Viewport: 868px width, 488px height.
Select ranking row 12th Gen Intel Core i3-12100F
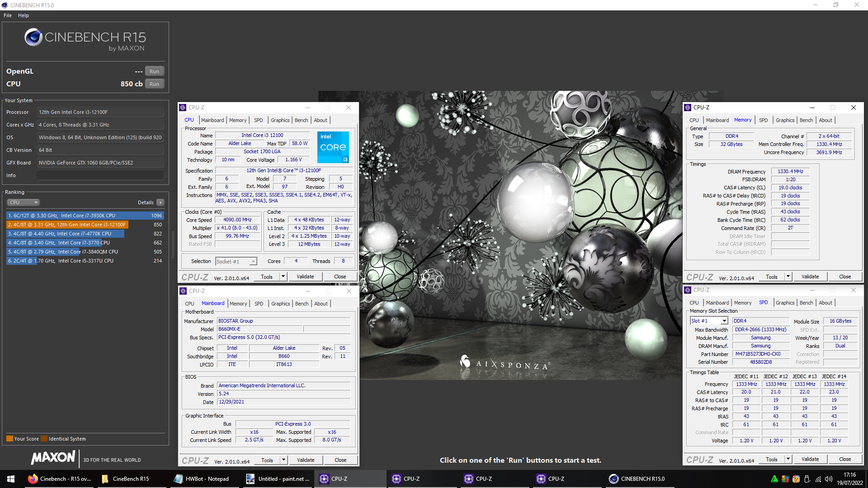click(85, 225)
